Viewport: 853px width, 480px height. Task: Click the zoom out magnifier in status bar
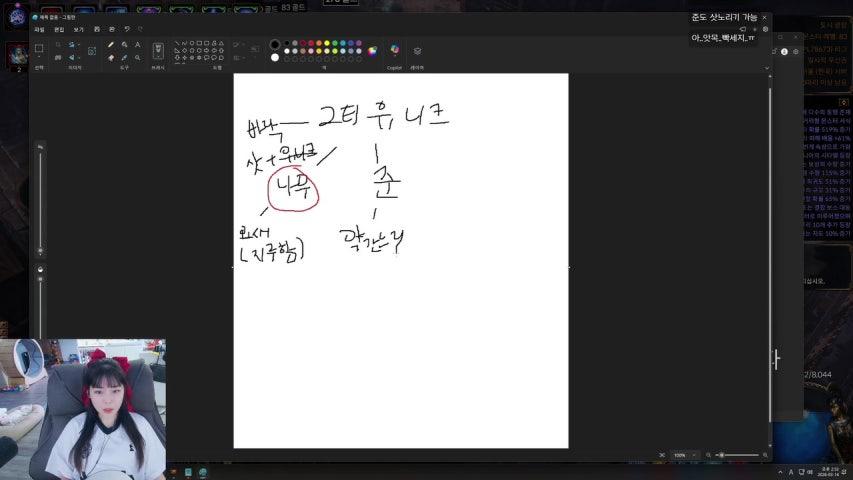coord(708,455)
